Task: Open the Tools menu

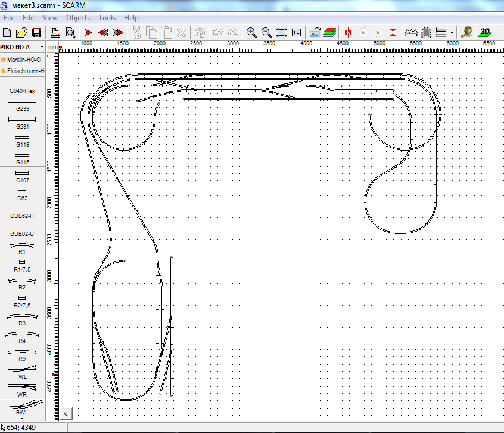Action: [x=107, y=18]
